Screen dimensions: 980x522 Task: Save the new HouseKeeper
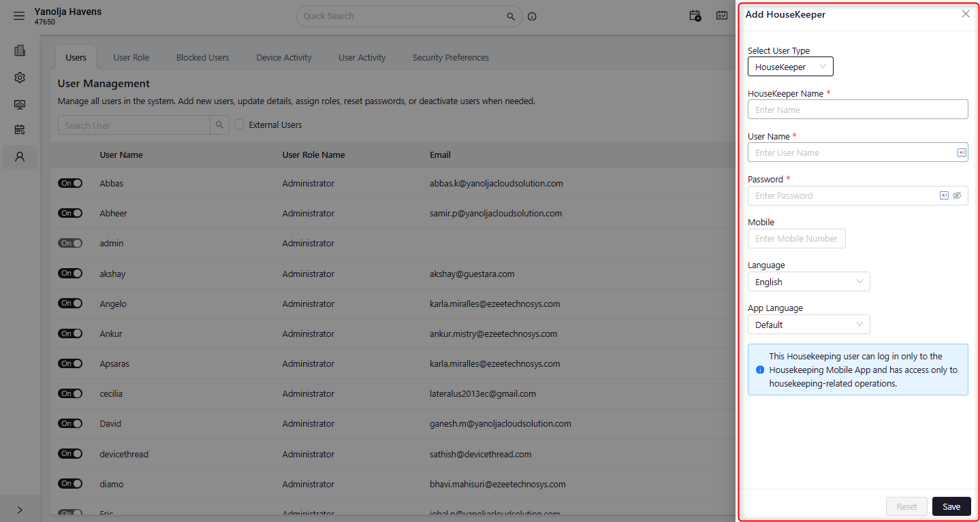click(951, 506)
